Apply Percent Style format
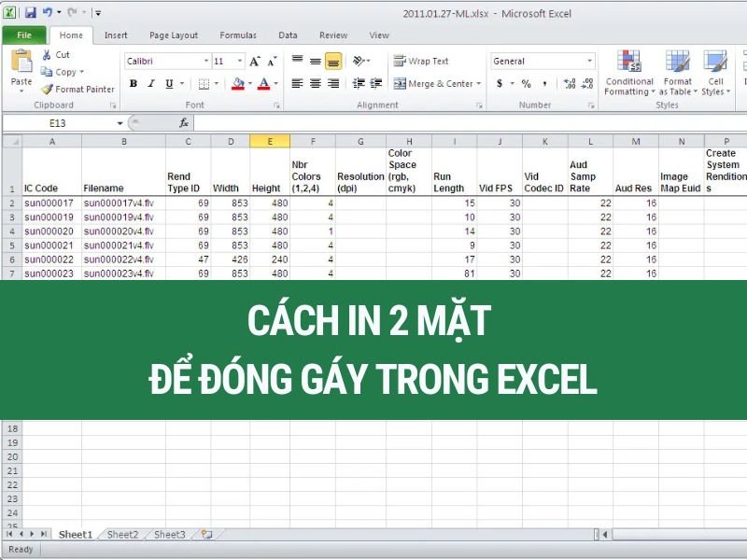The width and height of the screenshot is (747, 560). (x=526, y=84)
